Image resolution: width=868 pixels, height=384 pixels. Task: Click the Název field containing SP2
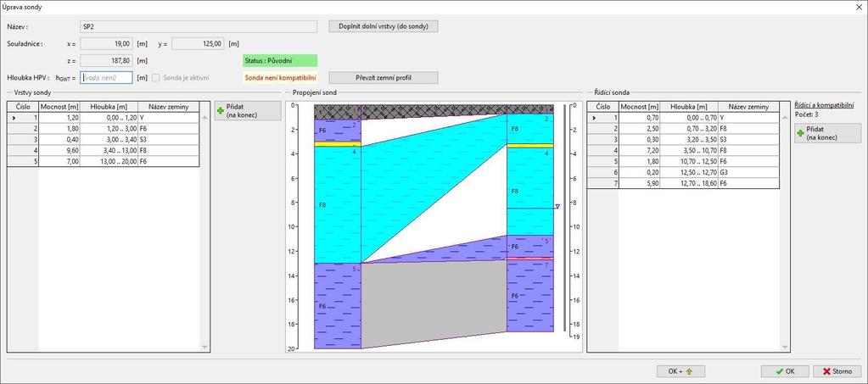199,26
